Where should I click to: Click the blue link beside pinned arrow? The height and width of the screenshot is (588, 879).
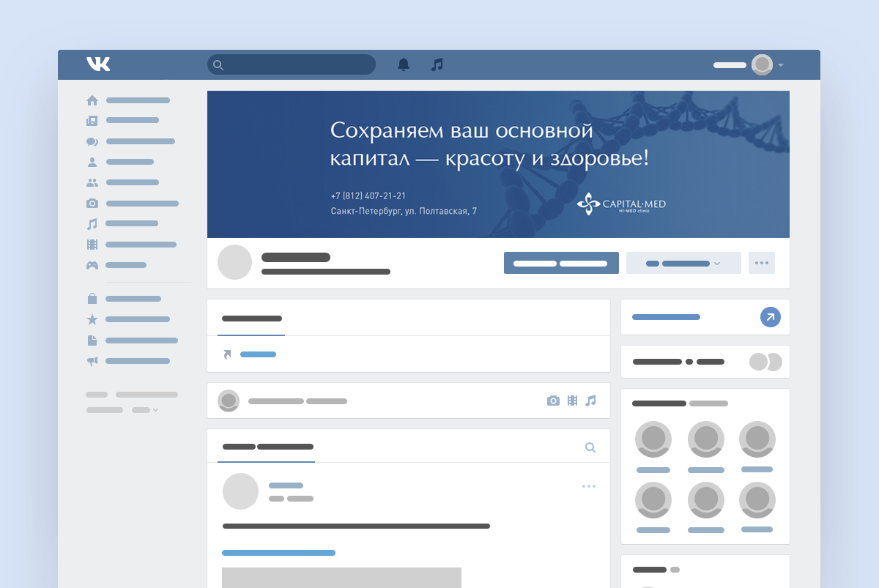pyautogui.click(x=258, y=354)
